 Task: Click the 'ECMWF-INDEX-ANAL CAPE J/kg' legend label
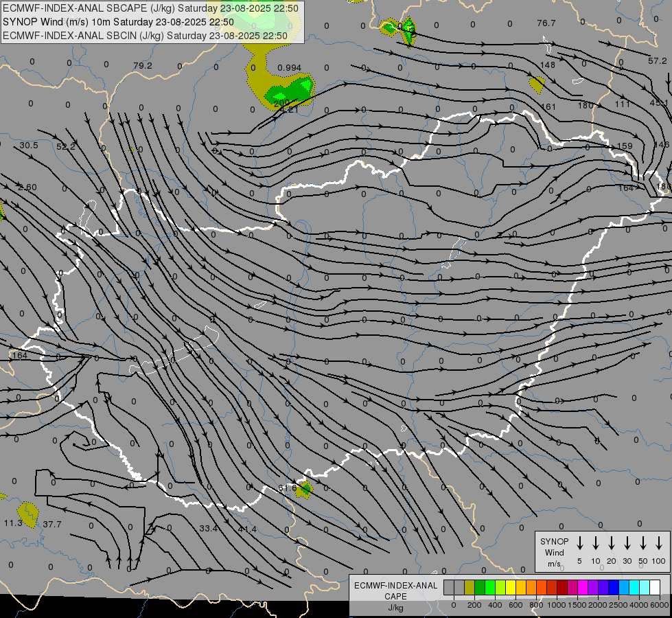[x=395, y=596]
